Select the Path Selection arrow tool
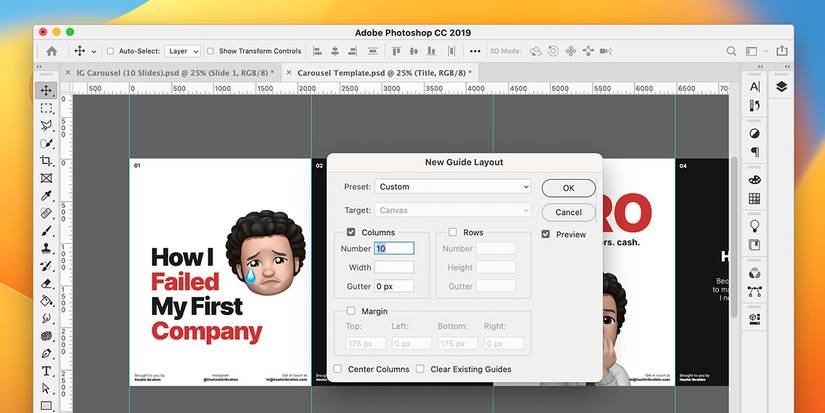Image resolution: width=825 pixels, height=413 pixels. click(x=46, y=388)
